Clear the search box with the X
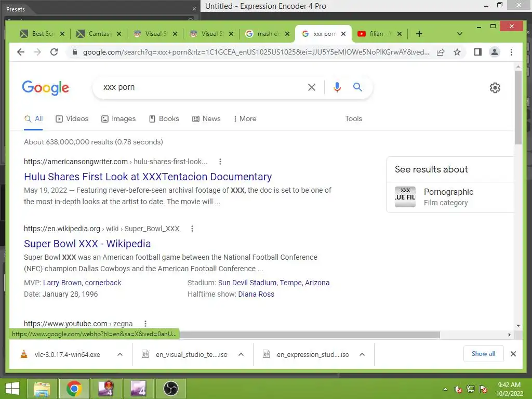Viewport: 532px width, 399px height. coord(312,87)
